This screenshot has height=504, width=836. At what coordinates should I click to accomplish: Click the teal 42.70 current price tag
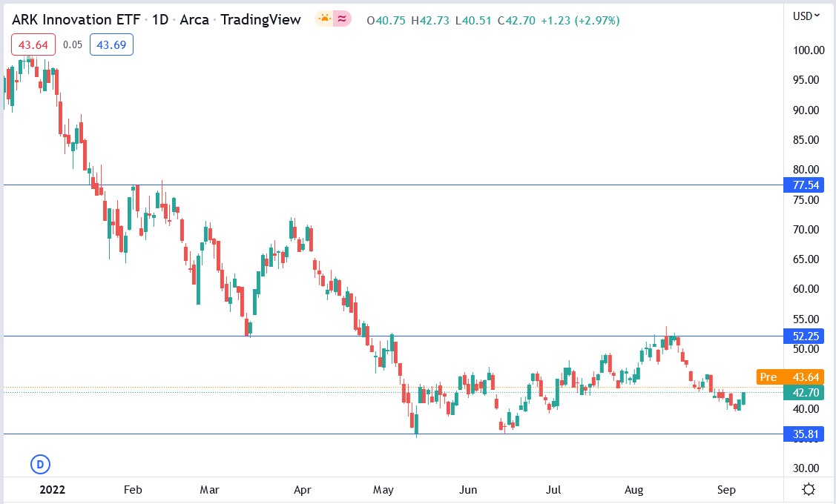tap(803, 394)
